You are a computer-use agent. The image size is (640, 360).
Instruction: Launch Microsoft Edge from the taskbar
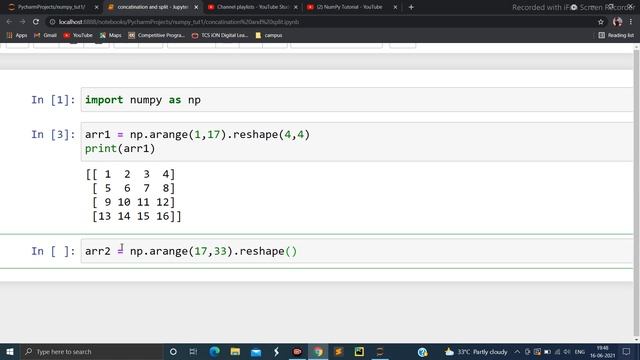(x=214, y=351)
